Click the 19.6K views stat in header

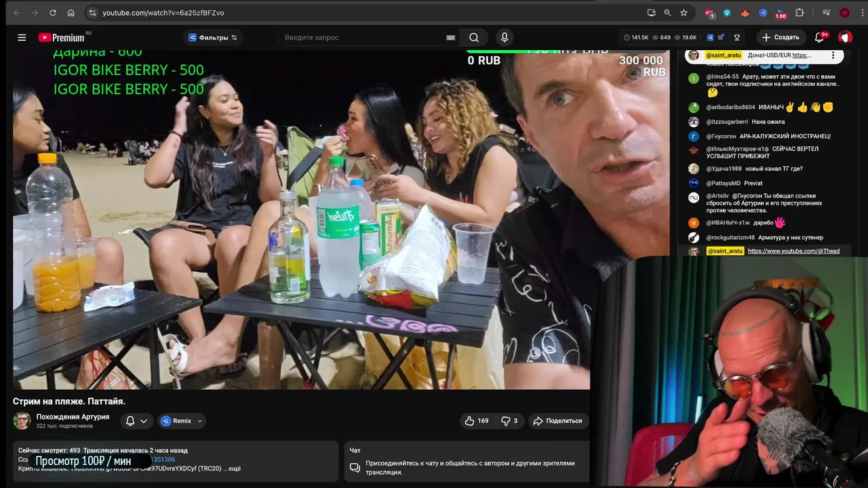tap(685, 37)
